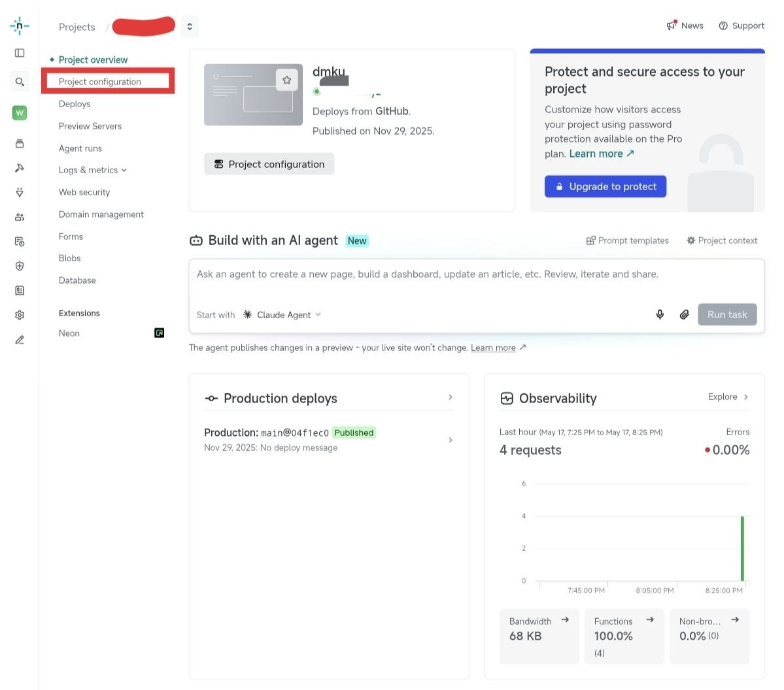
Task: Open Functions arrow icon
Action: pos(650,619)
